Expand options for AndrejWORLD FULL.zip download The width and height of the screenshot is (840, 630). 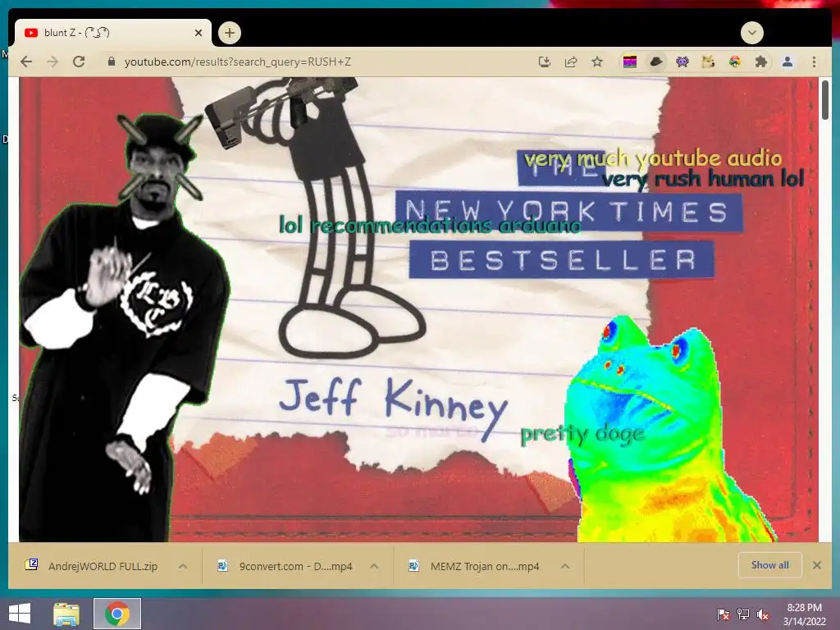click(183, 566)
